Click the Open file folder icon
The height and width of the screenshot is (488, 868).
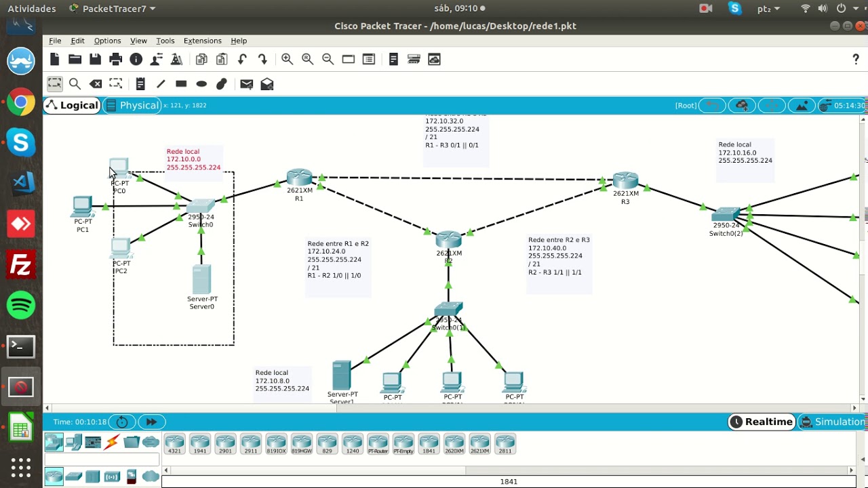(x=75, y=60)
